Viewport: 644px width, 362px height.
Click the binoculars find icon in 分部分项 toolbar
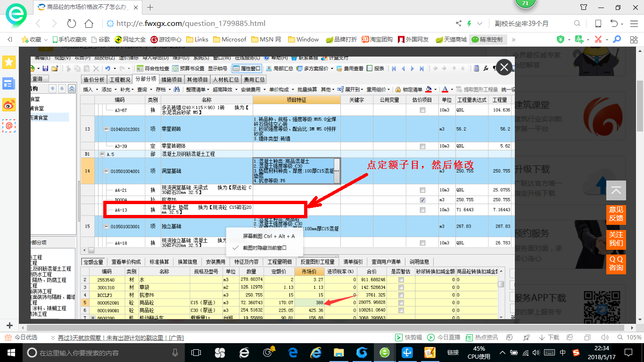pos(177,89)
